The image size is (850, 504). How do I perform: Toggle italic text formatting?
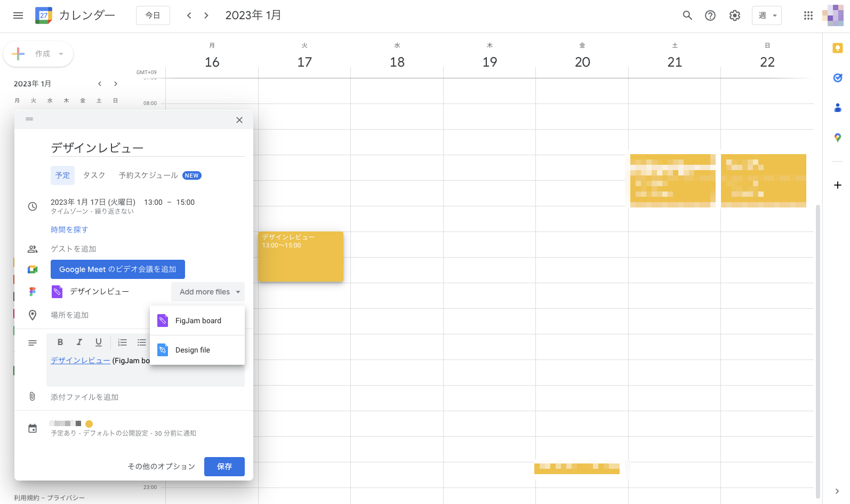coord(79,342)
